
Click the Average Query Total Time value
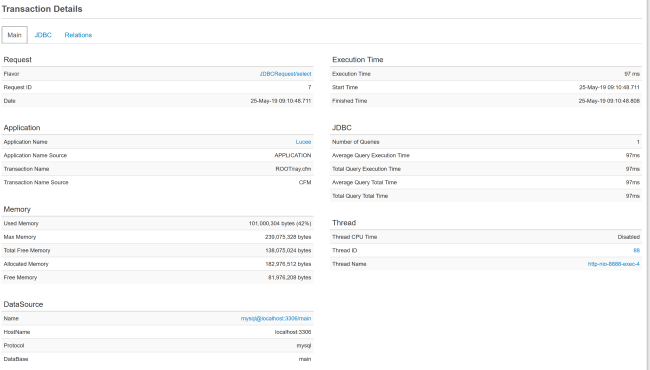coord(633,182)
